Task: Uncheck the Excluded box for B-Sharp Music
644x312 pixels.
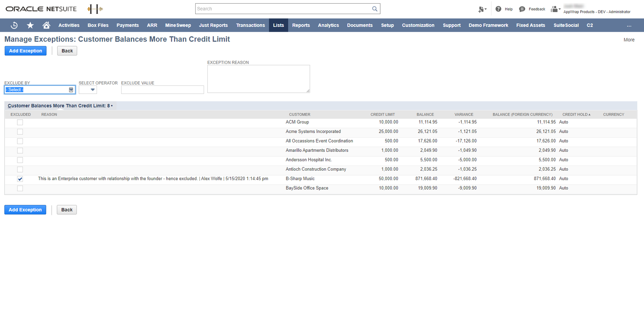Action: [x=20, y=179]
